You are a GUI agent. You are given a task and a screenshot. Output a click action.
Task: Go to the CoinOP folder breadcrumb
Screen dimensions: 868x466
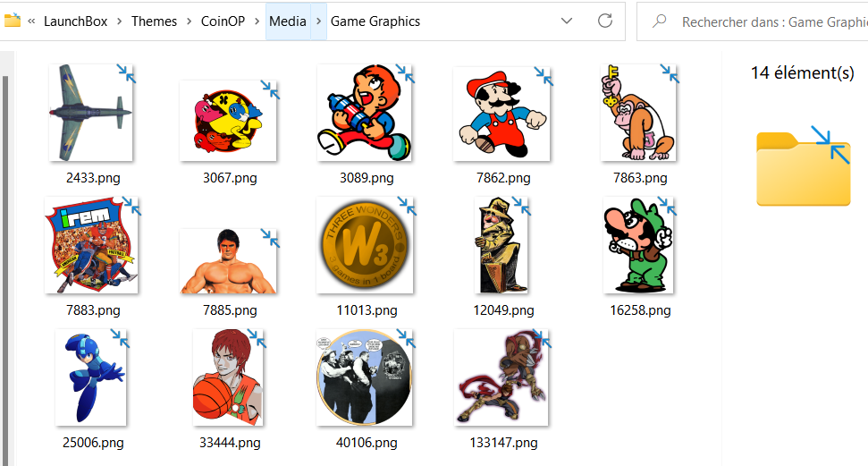coord(223,21)
